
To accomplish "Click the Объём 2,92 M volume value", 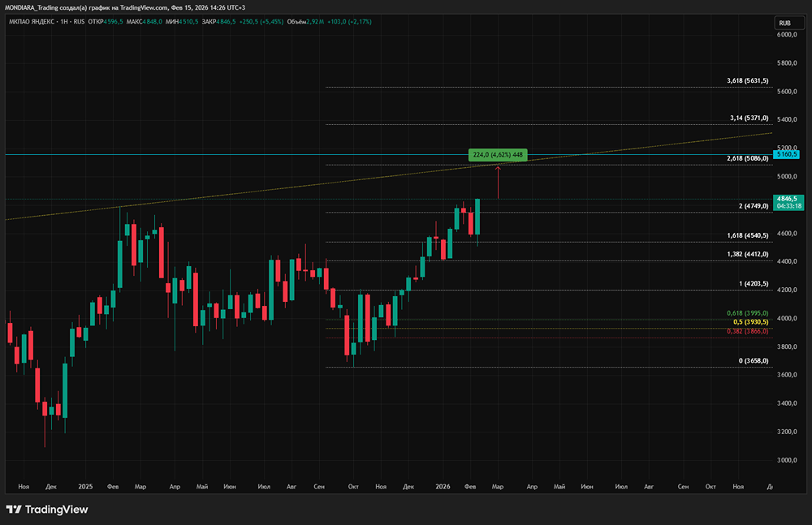I will [305, 22].
